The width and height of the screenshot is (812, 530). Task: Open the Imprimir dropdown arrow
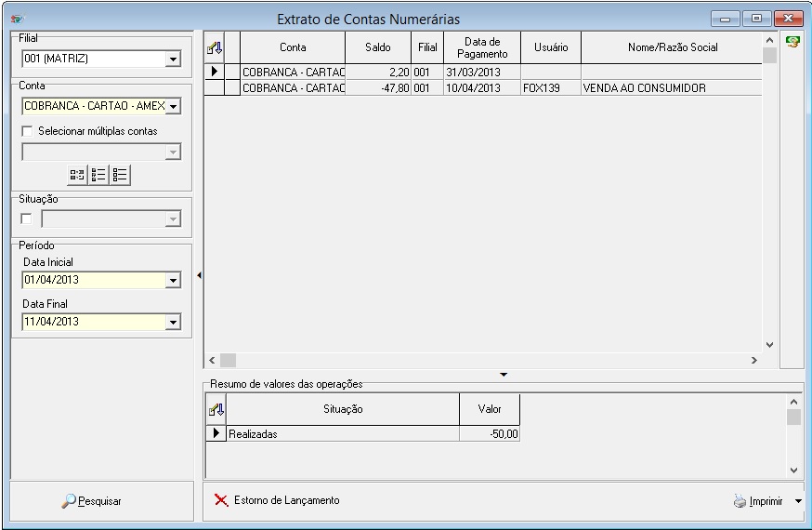(x=798, y=501)
